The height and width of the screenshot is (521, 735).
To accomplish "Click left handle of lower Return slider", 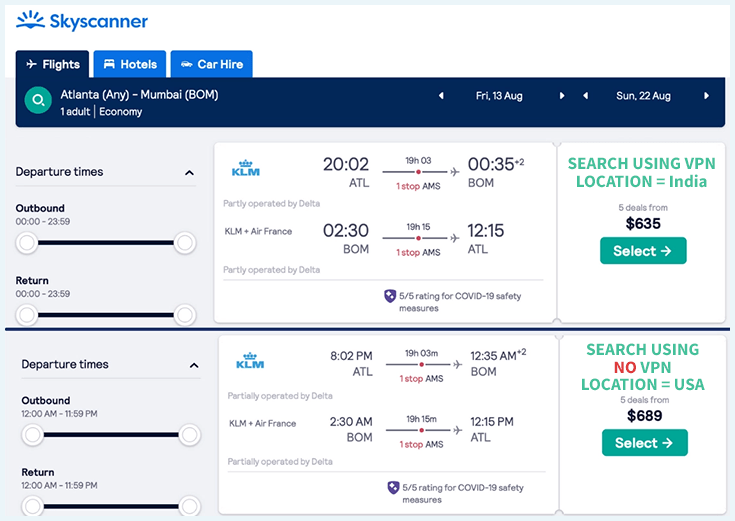I will [x=32, y=506].
